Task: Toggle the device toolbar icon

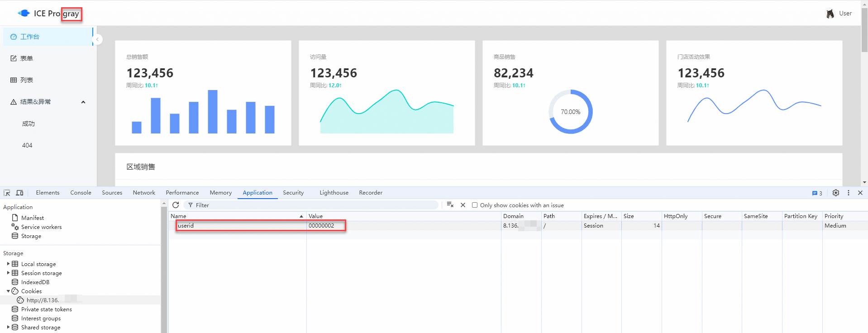Action: [x=19, y=193]
